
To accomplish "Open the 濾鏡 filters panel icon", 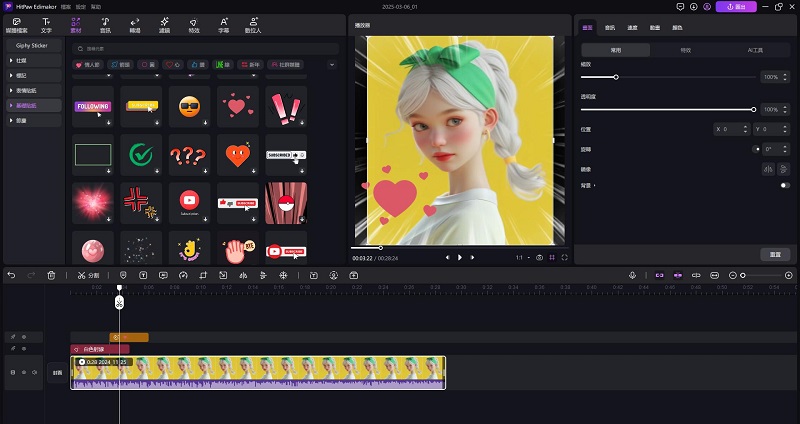I will pyautogui.click(x=164, y=24).
